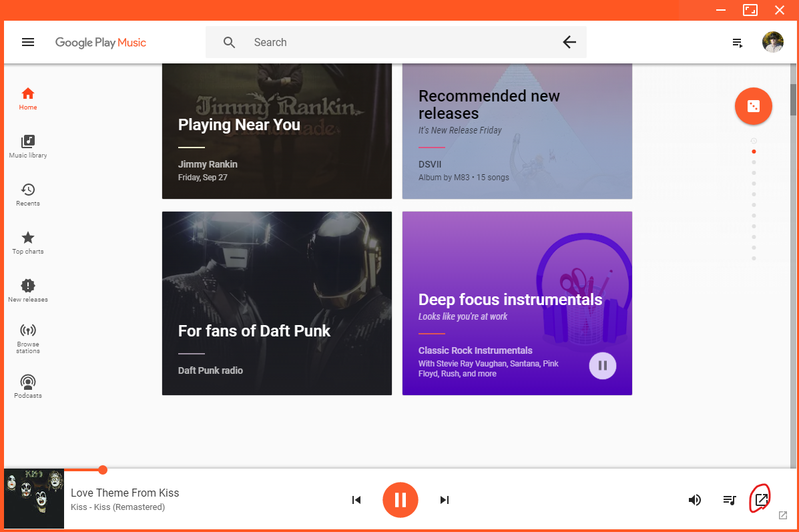Open Browse stations in sidebar
The height and width of the screenshot is (532, 799).
(28, 339)
